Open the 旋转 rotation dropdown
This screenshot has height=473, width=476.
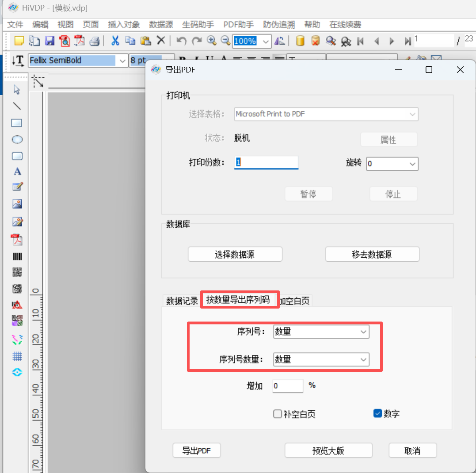point(392,164)
